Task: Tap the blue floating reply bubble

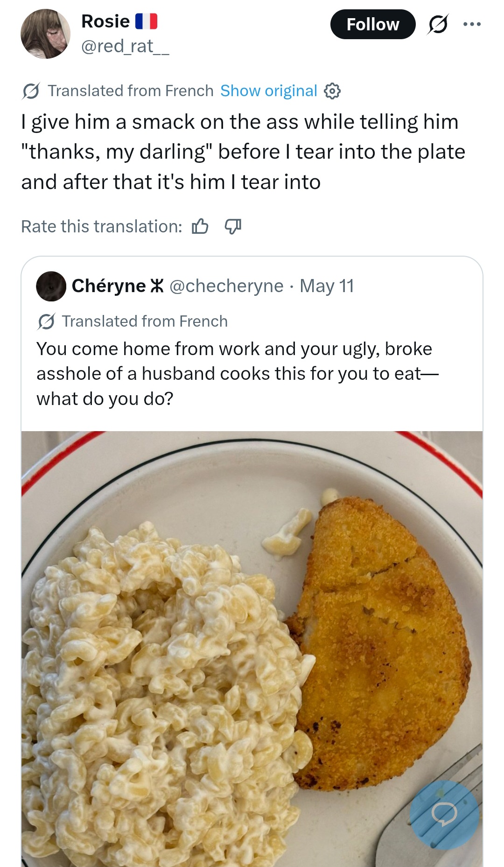Action: [x=444, y=814]
